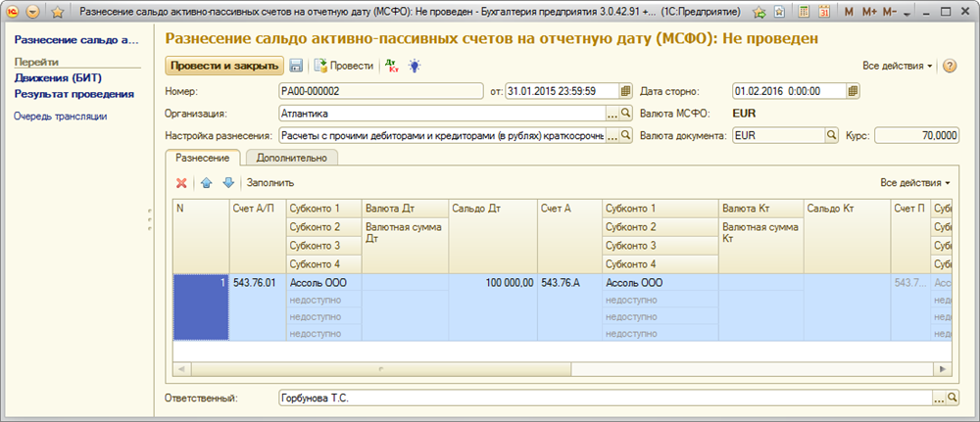
Task: Expand table's Все действия dropdown
Action: point(915,183)
